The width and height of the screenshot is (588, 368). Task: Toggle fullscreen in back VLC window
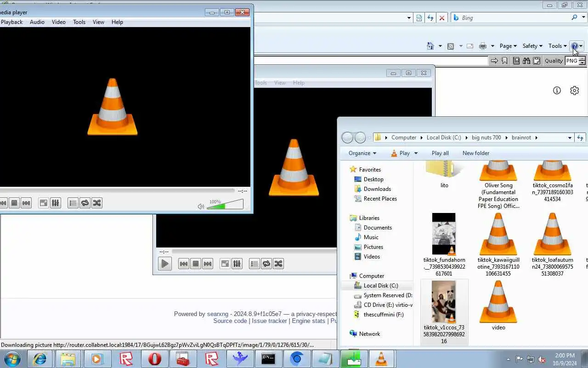pyautogui.click(x=225, y=264)
